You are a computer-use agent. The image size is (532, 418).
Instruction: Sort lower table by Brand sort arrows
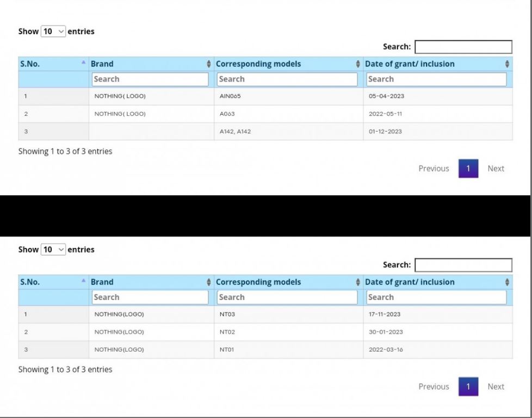pos(209,282)
